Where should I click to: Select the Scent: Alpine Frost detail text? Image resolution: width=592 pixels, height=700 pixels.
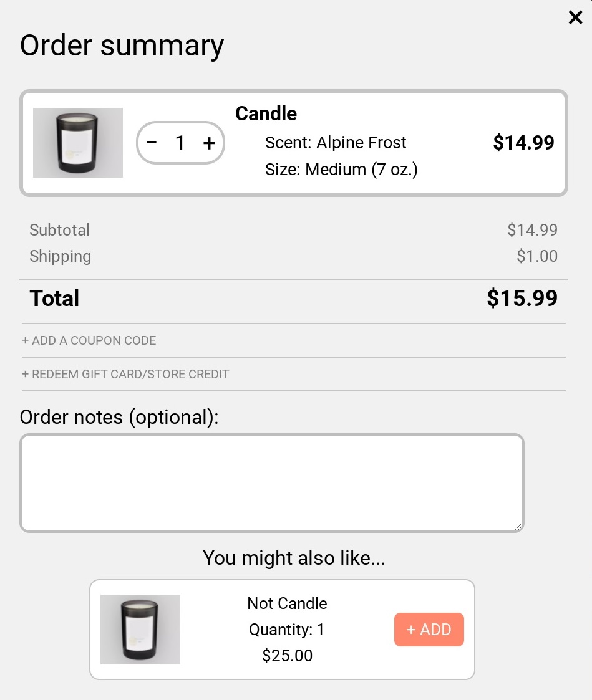click(336, 143)
